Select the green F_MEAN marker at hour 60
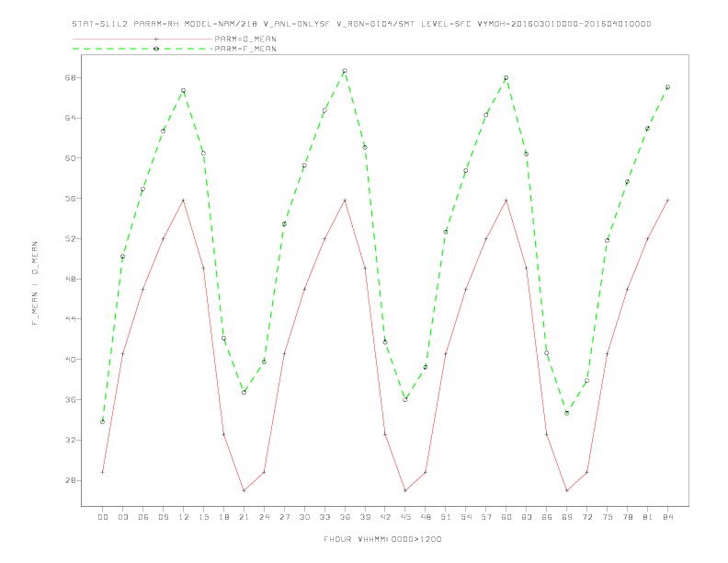Screen dimensions: 728x563 click(x=506, y=78)
